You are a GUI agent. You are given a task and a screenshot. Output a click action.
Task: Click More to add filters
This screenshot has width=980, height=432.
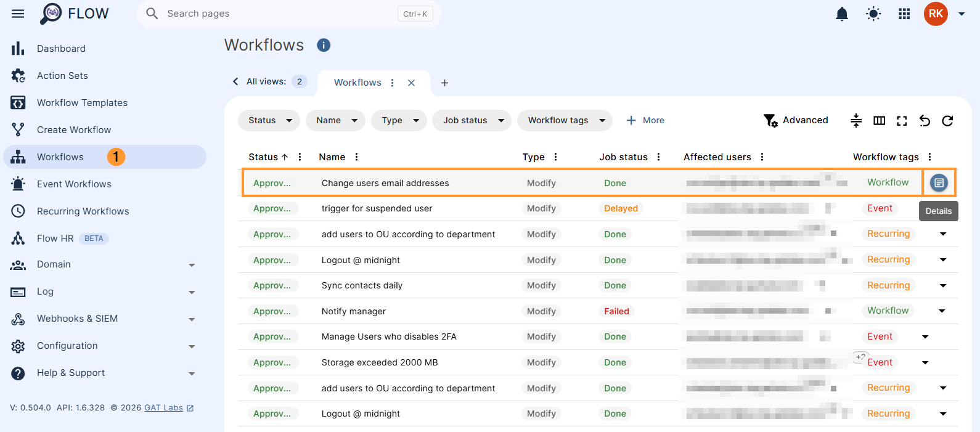click(645, 120)
